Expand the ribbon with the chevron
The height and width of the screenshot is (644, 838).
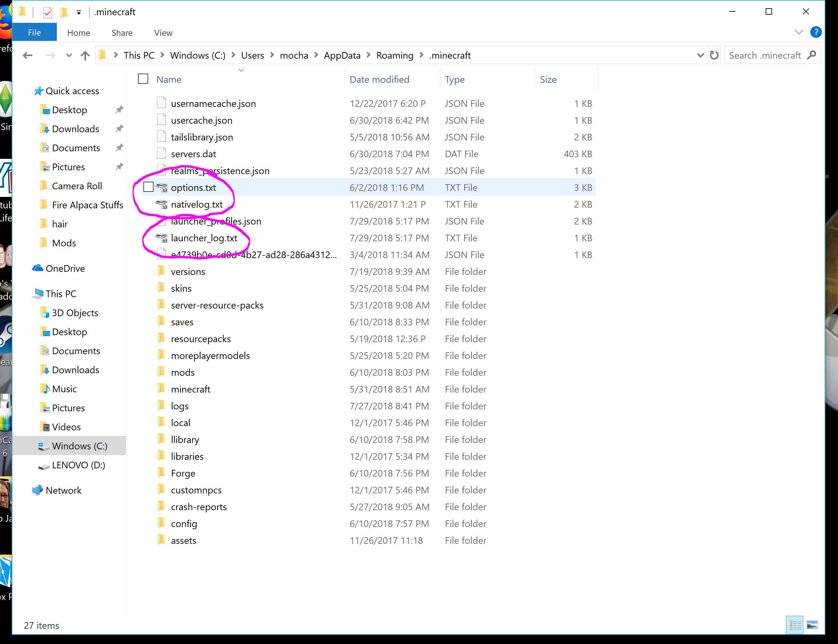[x=799, y=32]
